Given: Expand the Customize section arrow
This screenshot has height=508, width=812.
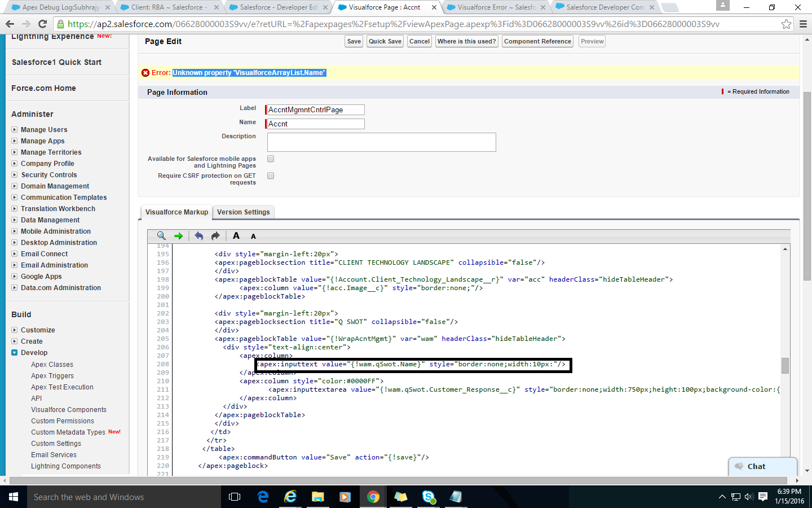Looking at the screenshot, I should point(15,330).
